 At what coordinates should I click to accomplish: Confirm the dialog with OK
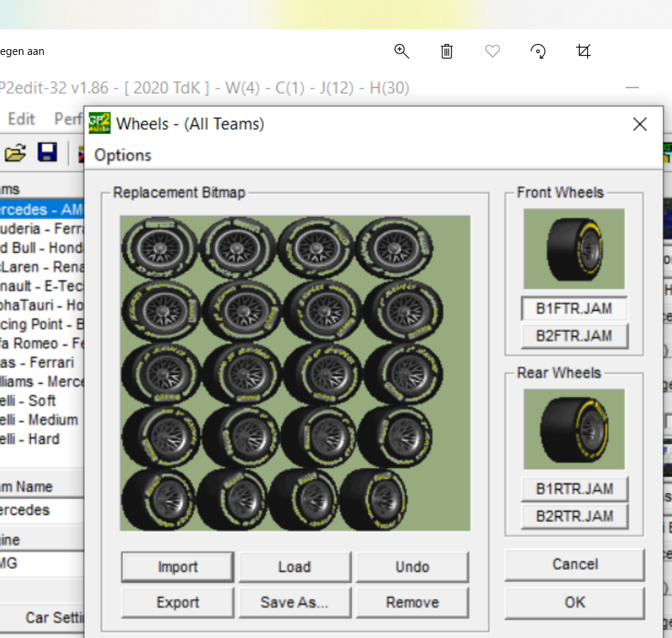pos(575,601)
